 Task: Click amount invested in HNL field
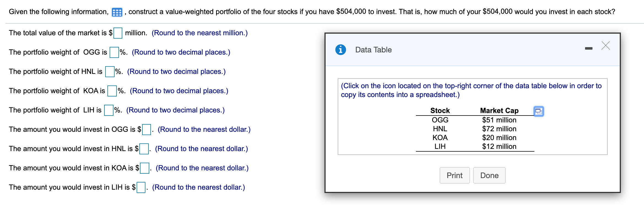tap(144, 149)
